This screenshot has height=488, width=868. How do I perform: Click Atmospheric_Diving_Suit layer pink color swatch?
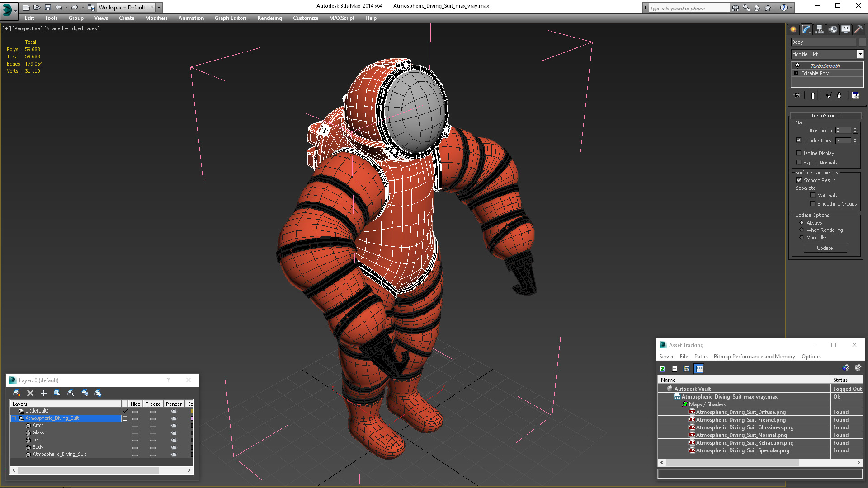pyautogui.click(x=192, y=418)
